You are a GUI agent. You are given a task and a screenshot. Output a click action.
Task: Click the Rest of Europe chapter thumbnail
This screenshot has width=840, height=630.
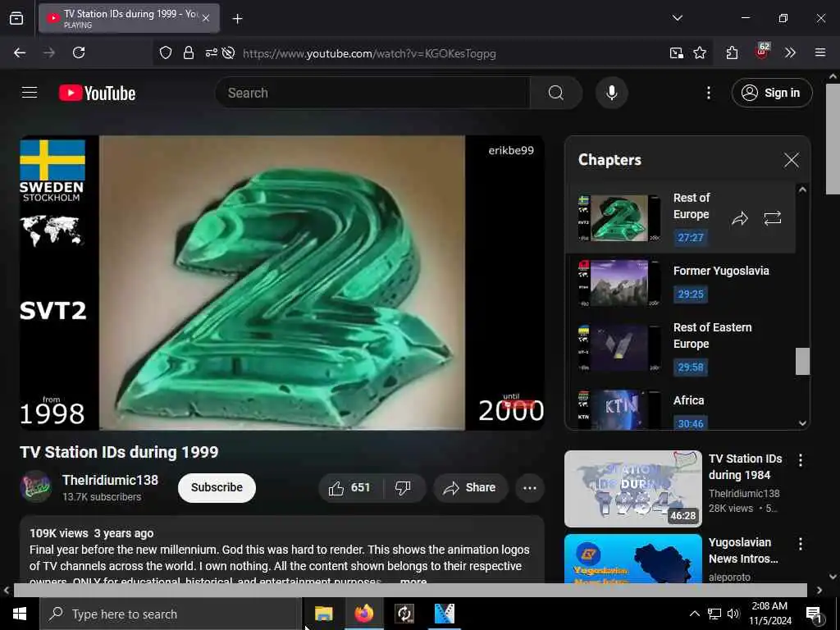619,218
